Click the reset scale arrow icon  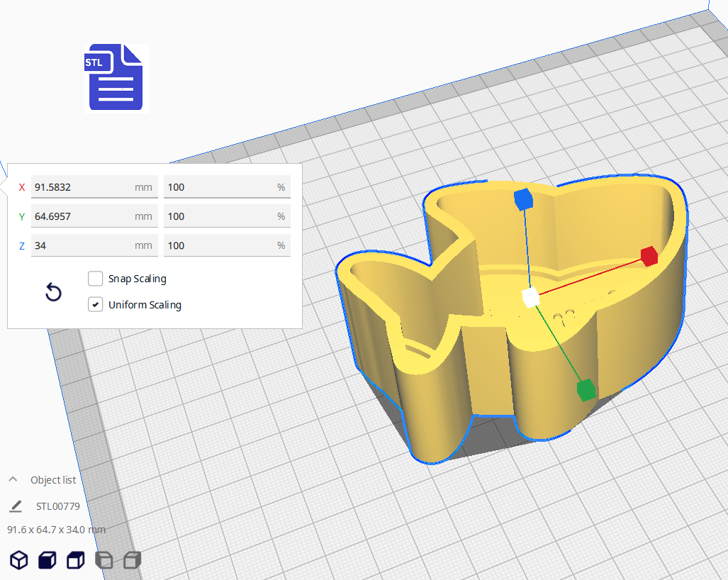tap(53, 292)
